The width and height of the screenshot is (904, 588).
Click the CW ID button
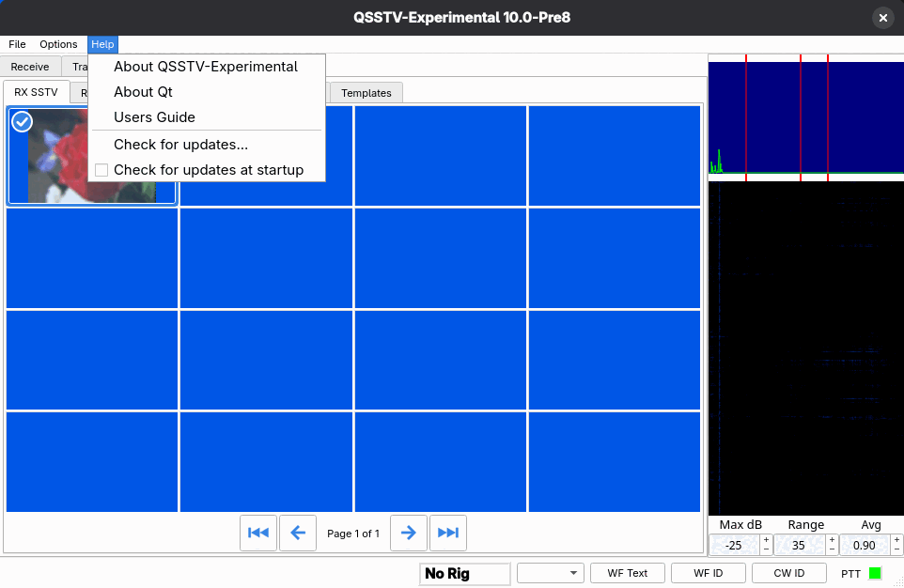tap(788, 573)
